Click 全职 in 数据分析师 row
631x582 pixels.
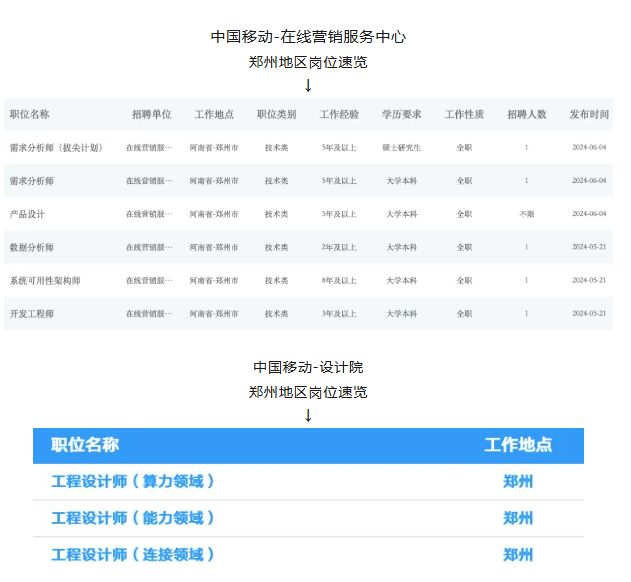(464, 247)
